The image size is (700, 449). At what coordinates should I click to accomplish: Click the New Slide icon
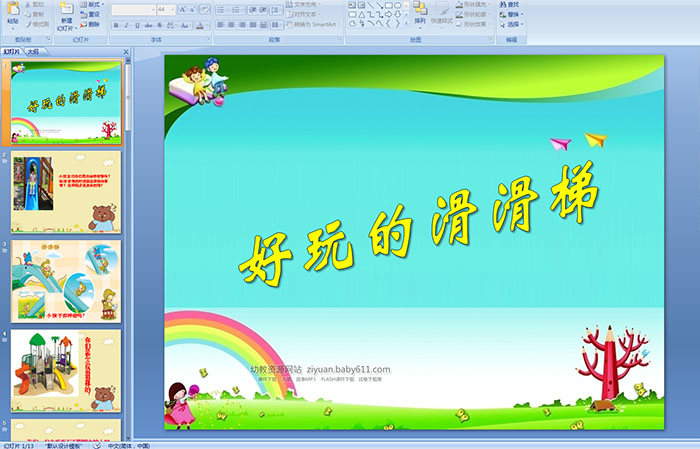(67, 9)
